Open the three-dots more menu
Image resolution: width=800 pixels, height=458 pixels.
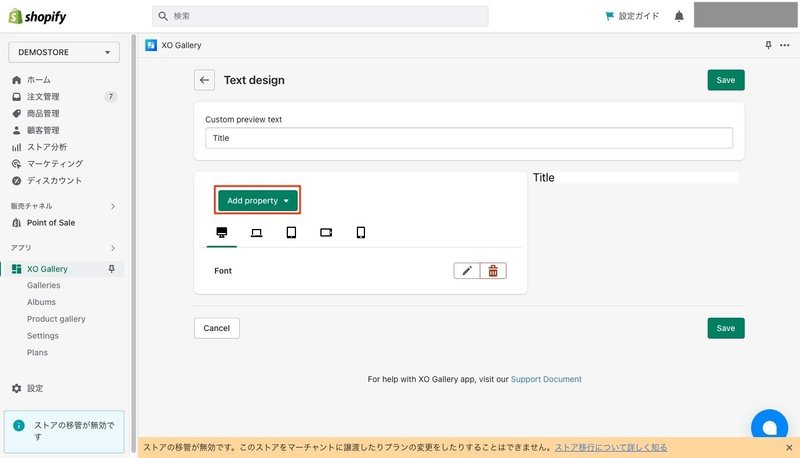[x=785, y=45]
